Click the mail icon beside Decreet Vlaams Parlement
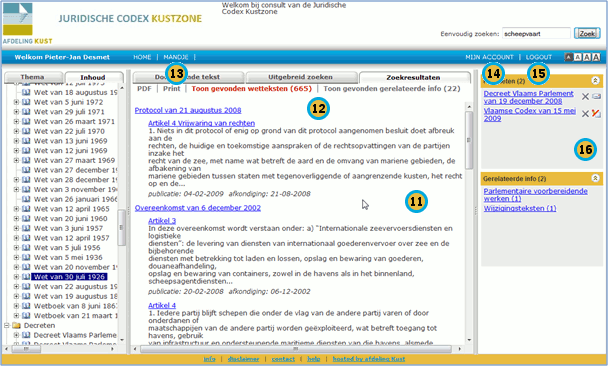This screenshot has width=608, height=366. 596,97
